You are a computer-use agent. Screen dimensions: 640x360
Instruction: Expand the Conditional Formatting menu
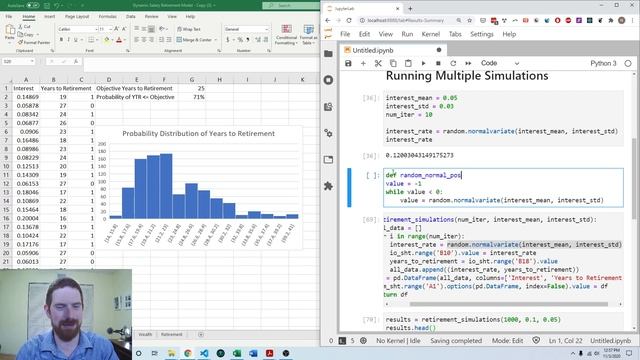[x=286, y=34]
